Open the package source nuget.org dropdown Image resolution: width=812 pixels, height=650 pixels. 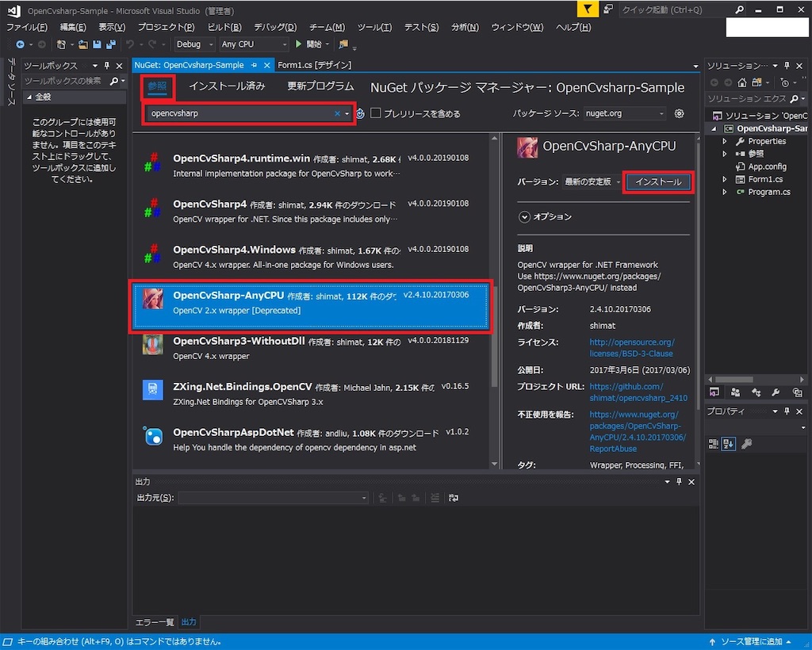625,113
